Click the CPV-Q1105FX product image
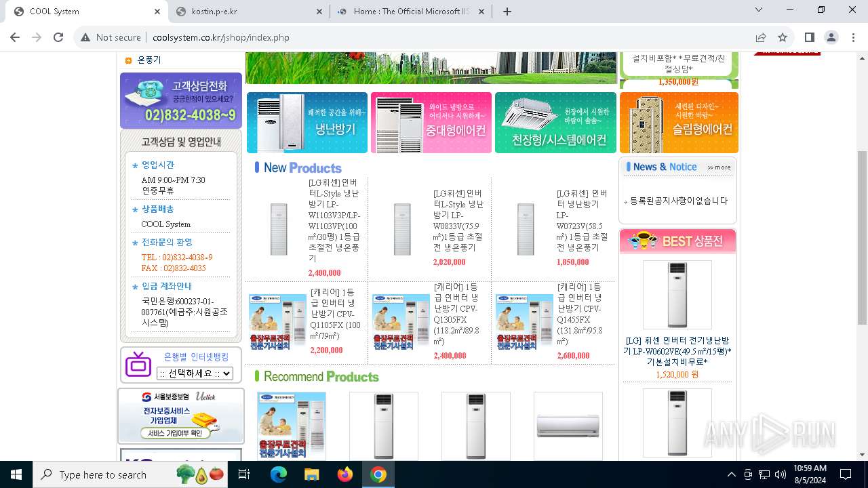868x488 pixels. (278, 322)
